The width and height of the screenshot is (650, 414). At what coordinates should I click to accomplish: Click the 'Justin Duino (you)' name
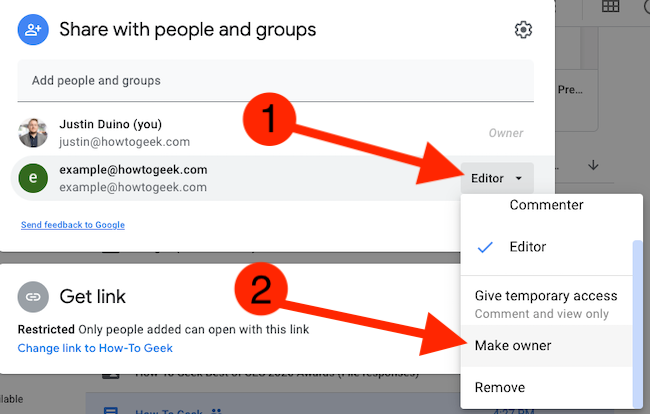point(110,124)
